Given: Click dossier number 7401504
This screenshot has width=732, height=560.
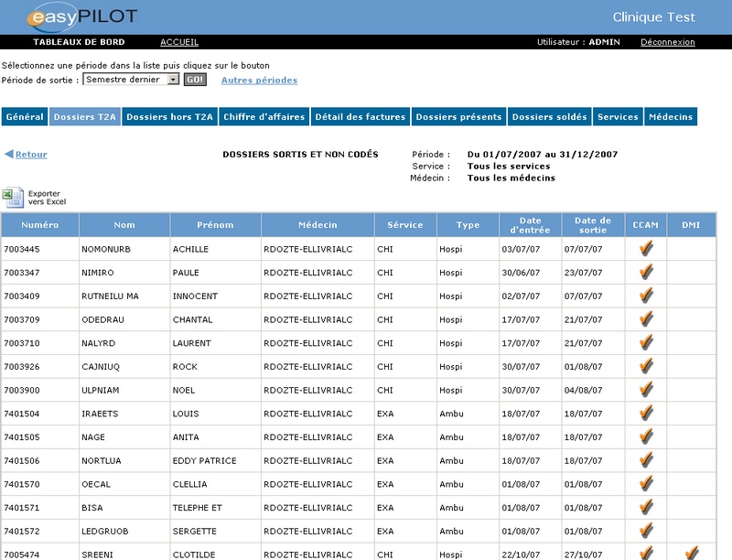Looking at the screenshot, I should pyautogui.click(x=22, y=414).
